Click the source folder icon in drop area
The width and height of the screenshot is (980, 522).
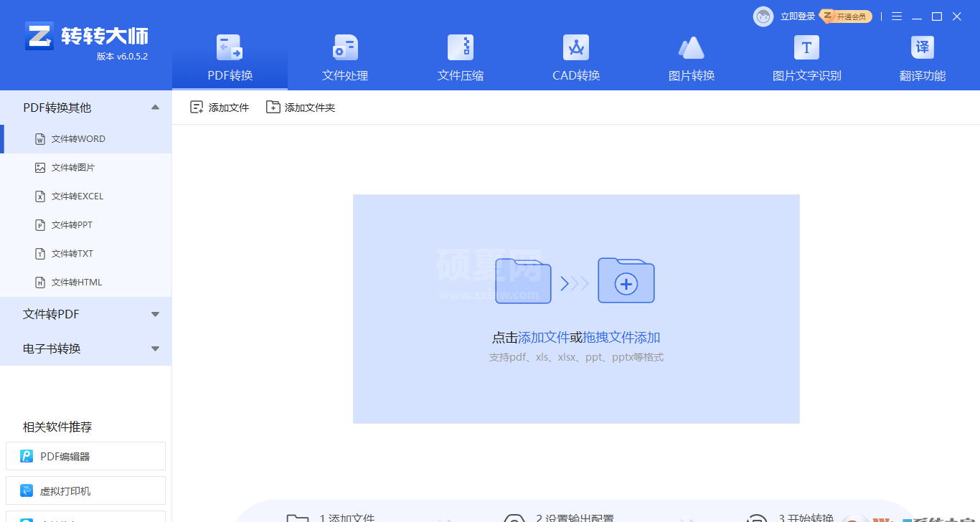click(523, 280)
